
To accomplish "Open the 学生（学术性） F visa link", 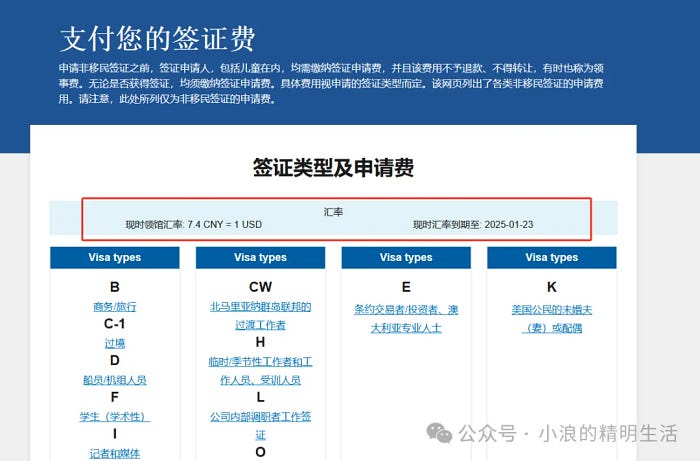I will [x=115, y=416].
